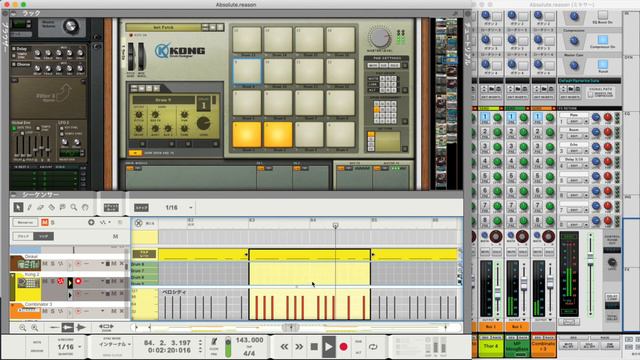This screenshot has height=360, width=640.
Task: Open the Room FX return dropdown arrow
Action: [x=586, y=136]
